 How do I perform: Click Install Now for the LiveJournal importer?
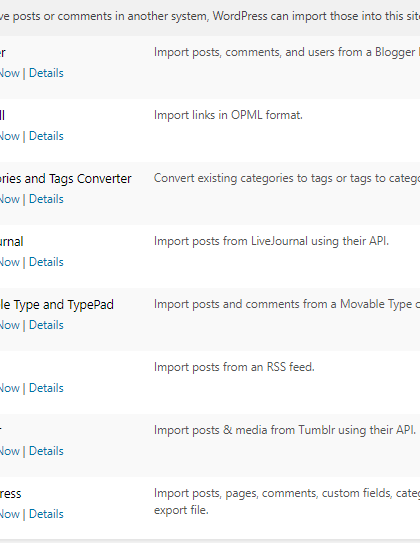pyautogui.click(x=10, y=262)
